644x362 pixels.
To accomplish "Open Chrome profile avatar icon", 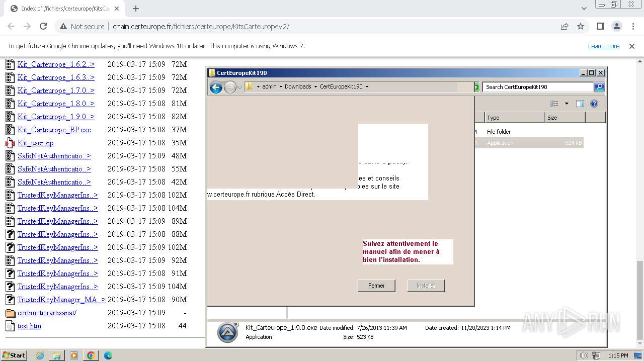I will [616, 26].
